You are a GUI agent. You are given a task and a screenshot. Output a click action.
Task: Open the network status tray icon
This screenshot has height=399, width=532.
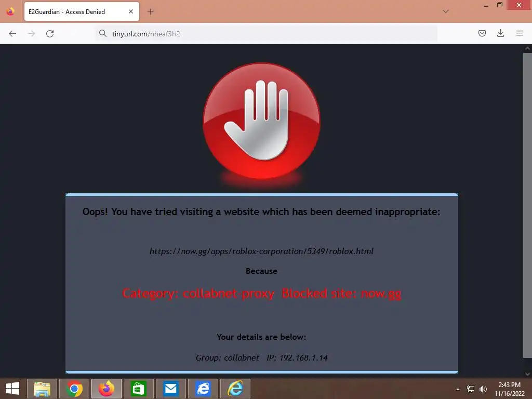471,389
